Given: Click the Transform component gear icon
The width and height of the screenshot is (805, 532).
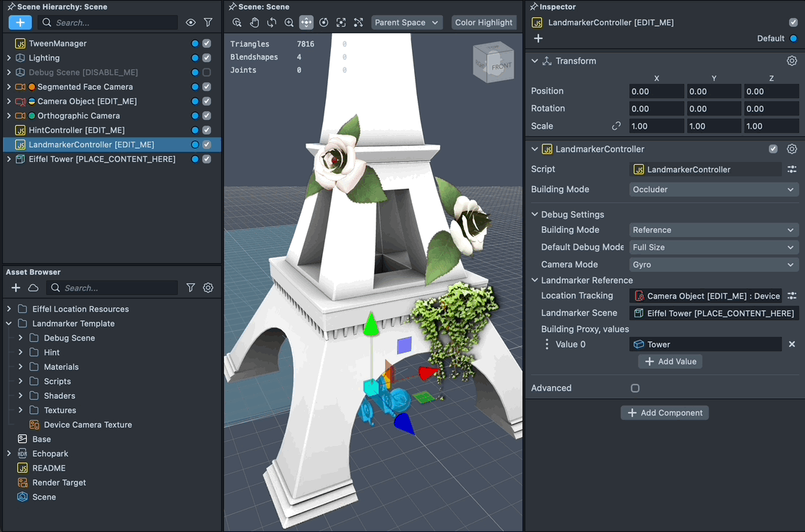Looking at the screenshot, I should click(x=792, y=61).
